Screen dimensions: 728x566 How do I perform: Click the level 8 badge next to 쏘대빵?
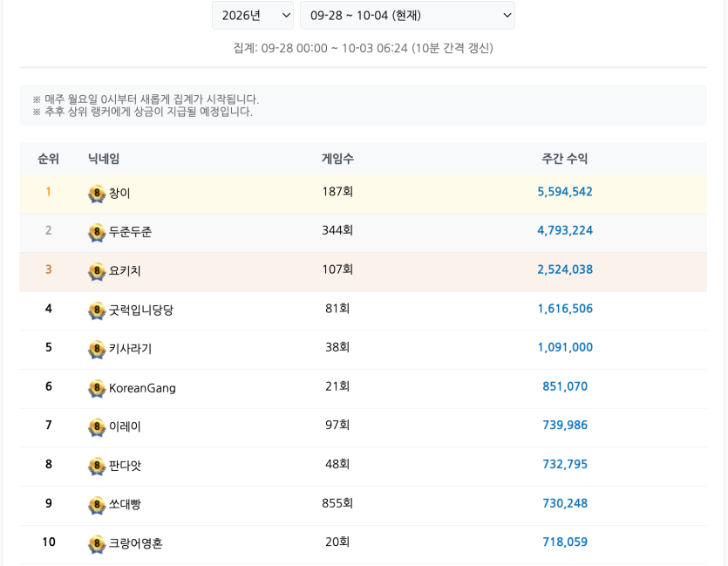pyautogui.click(x=97, y=505)
